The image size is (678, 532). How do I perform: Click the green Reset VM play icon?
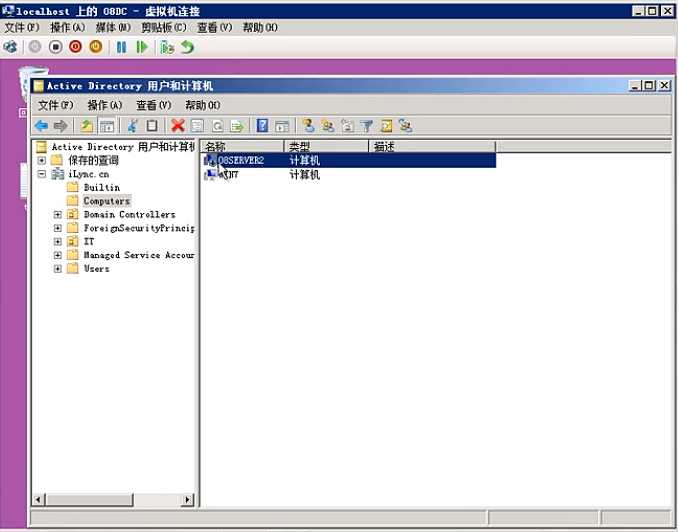(x=142, y=47)
